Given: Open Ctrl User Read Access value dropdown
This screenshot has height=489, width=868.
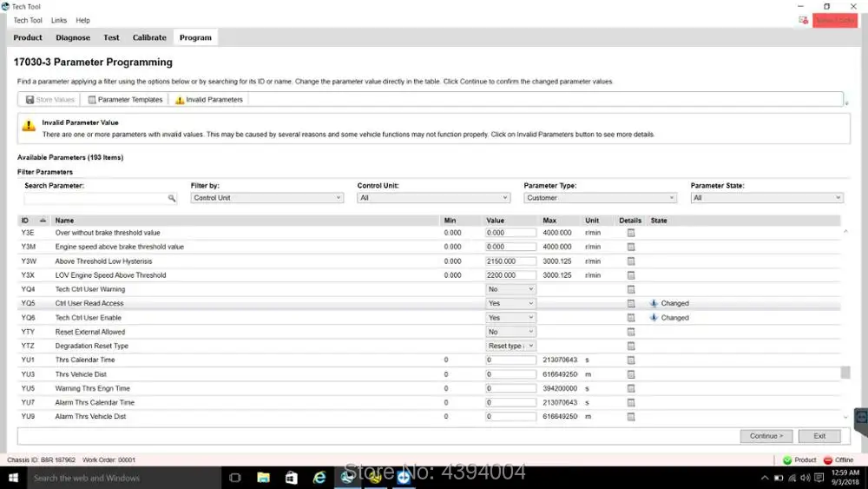Looking at the screenshot, I should [510, 303].
